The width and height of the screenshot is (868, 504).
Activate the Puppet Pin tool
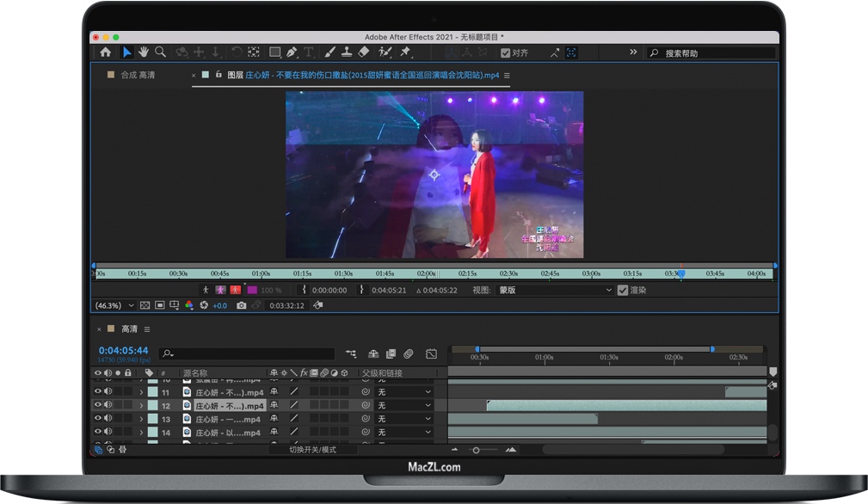click(x=405, y=52)
